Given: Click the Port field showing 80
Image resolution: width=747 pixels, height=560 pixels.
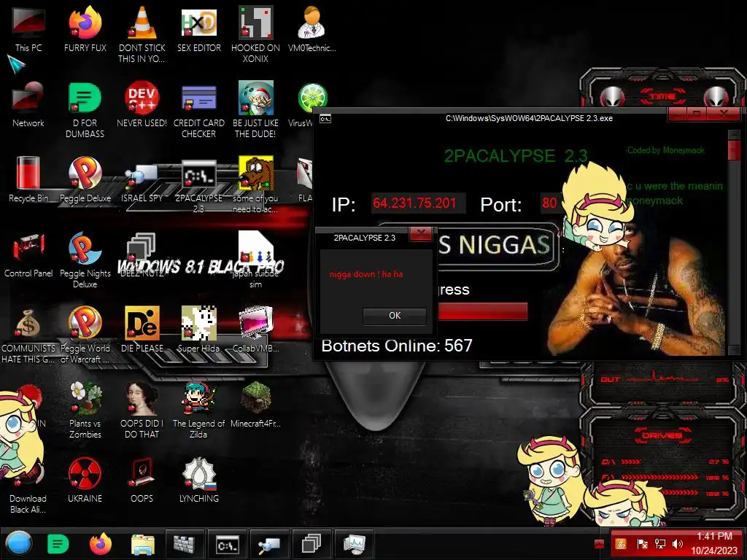Looking at the screenshot, I should tap(549, 203).
